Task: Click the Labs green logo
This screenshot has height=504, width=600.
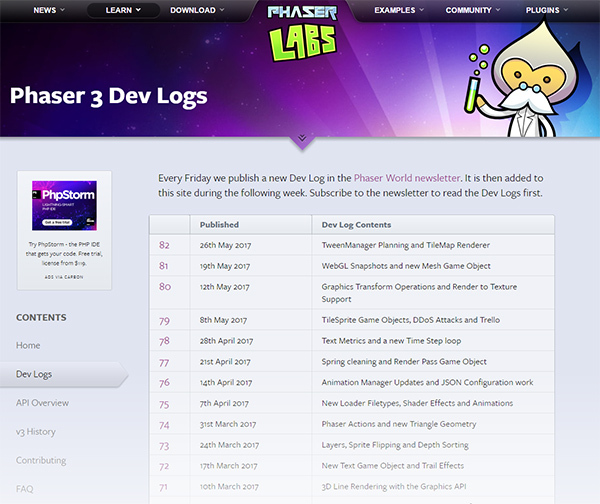Action: tap(303, 43)
